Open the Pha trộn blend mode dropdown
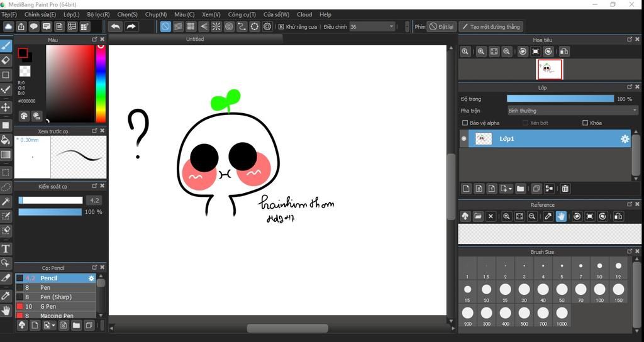 pyautogui.click(x=572, y=111)
